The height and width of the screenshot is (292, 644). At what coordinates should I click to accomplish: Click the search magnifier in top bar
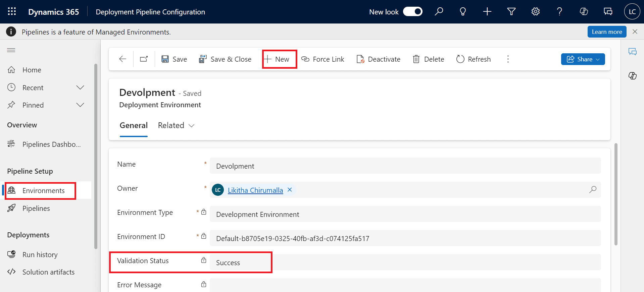tap(439, 12)
